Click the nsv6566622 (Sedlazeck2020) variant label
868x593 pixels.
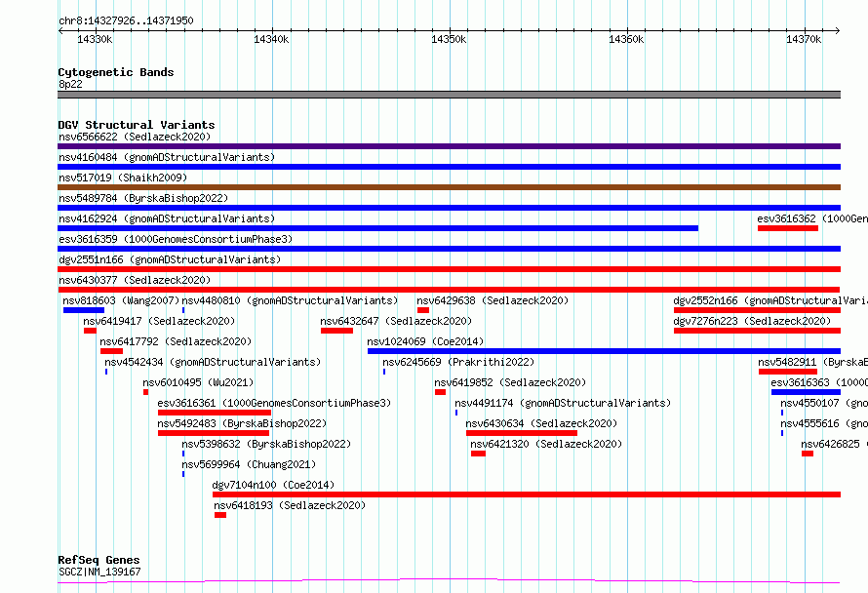click(135, 137)
